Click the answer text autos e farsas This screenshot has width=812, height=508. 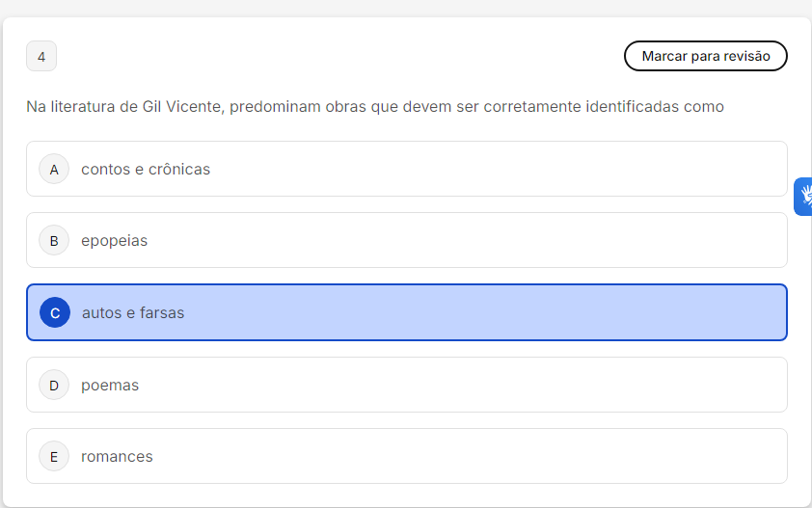click(133, 313)
